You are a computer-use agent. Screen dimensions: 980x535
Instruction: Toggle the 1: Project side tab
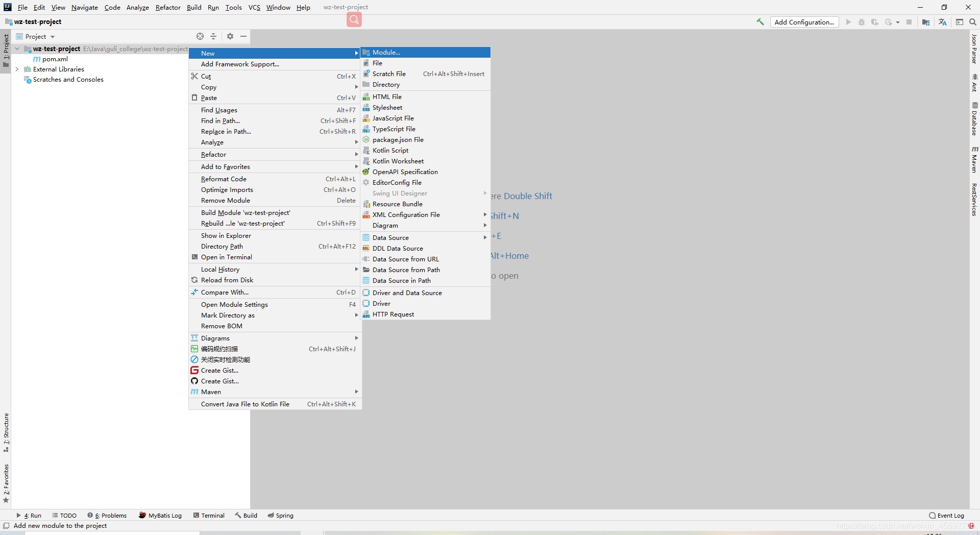coord(6,51)
